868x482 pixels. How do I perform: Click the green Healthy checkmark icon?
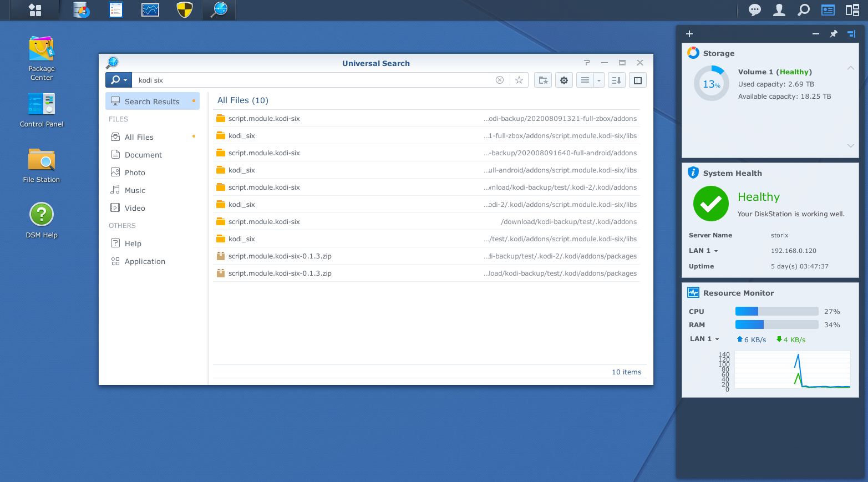pos(711,204)
